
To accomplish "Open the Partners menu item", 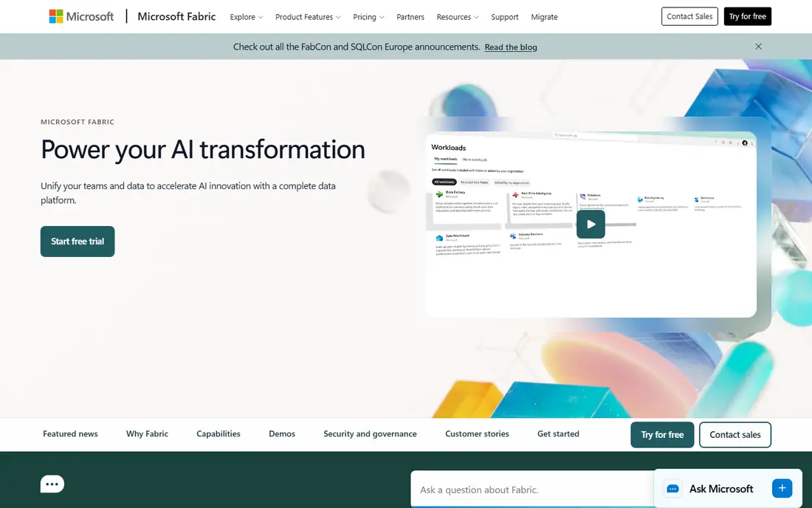I will [410, 17].
